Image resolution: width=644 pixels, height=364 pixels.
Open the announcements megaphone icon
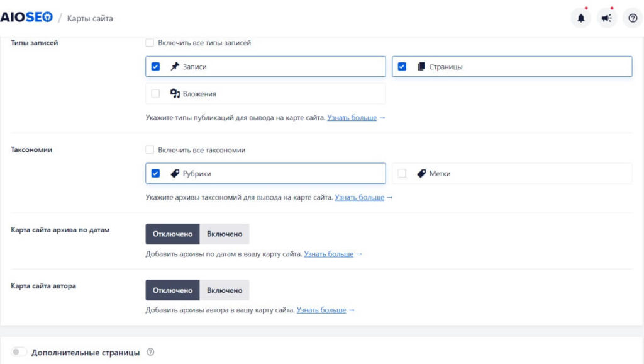click(x=607, y=18)
